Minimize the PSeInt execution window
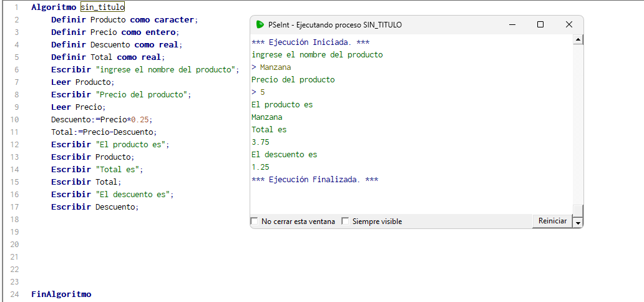 click(512, 24)
